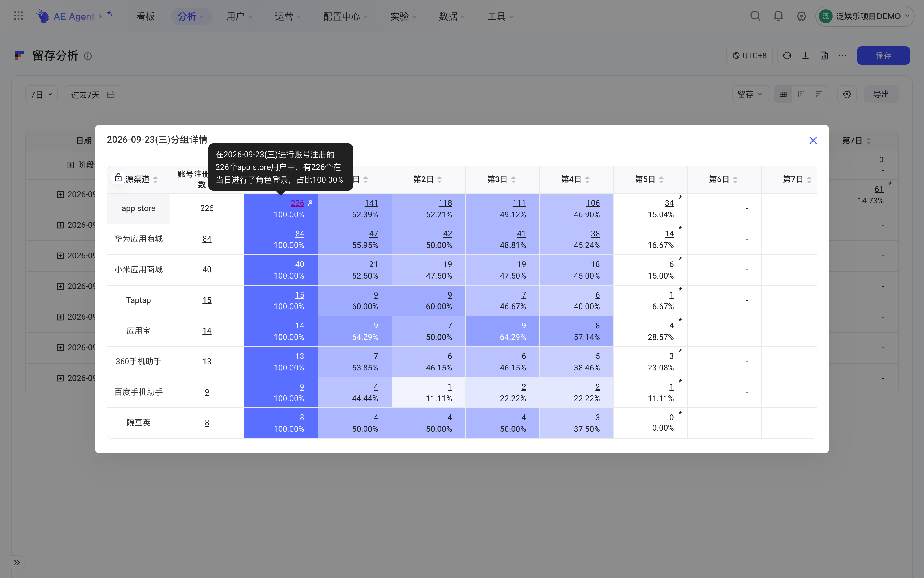The image size is (924, 578).
Task: Open the 配置中心 menu
Action: coord(346,16)
